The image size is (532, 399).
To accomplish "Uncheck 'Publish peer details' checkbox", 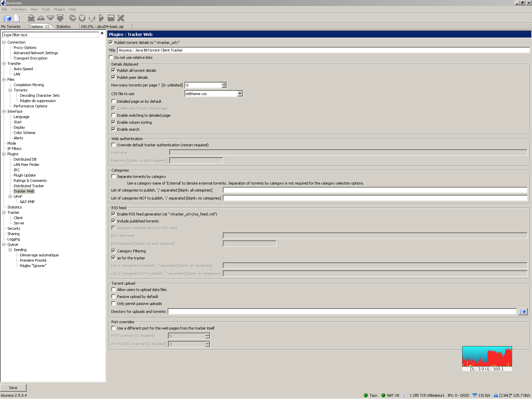I will click(x=114, y=77).
